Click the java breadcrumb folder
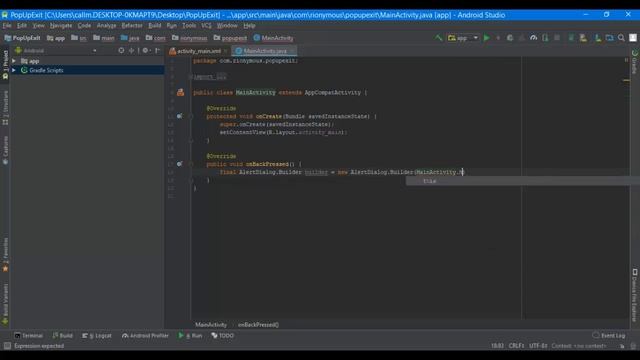 [130, 38]
